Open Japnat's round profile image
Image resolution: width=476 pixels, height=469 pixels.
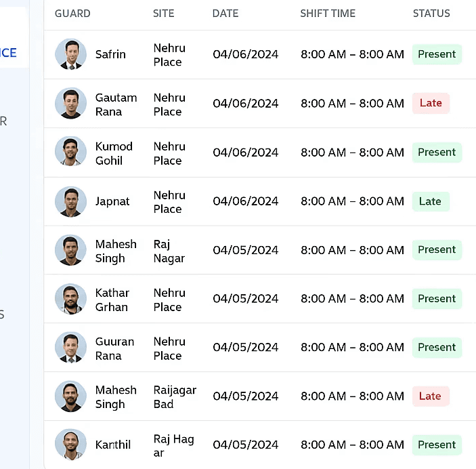pos(70,201)
